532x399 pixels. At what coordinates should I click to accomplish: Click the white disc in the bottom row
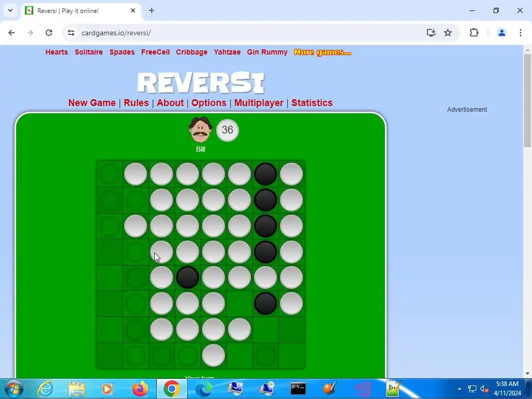(x=214, y=355)
